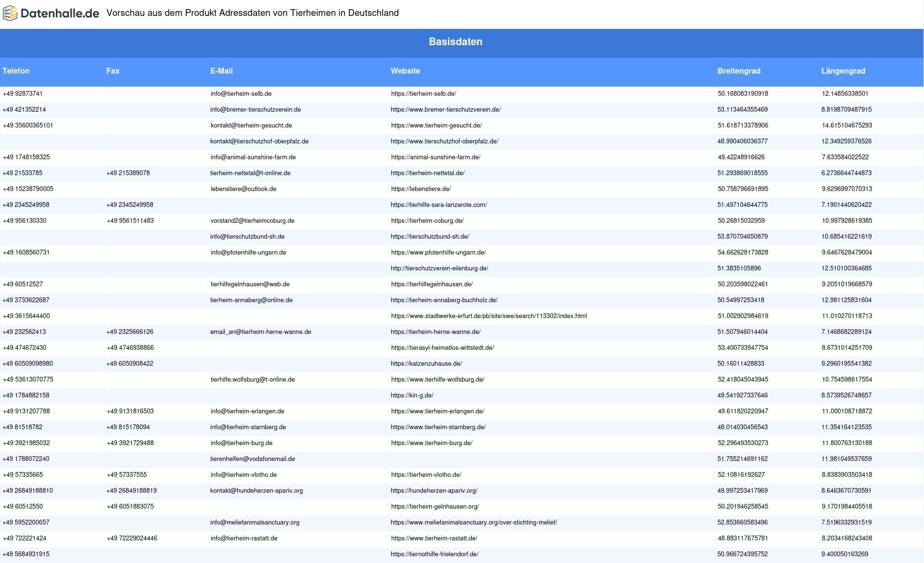The height and width of the screenshot is (563, 924).
Task: Click email info@meliefanimalsanctuary.org
Action: pyautogui.click(x=255, y=523)
